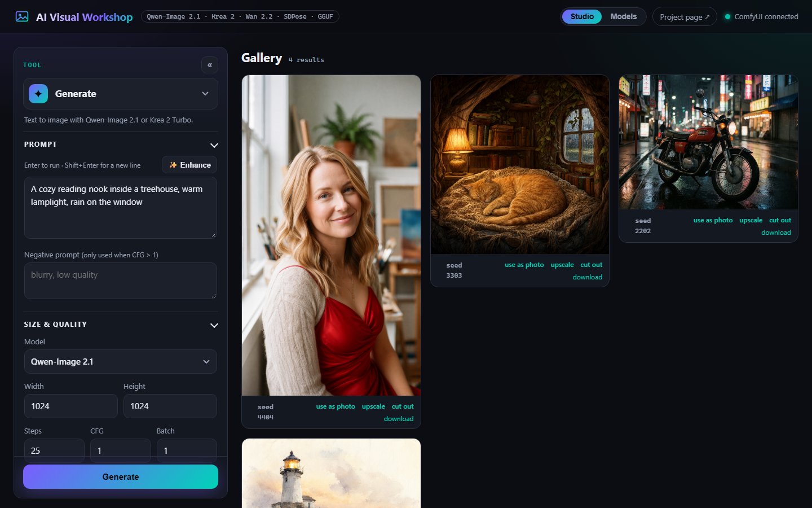Click 'upscale' for seed 3303
The width and height of the screenshot is (812, 508).
tap(562, 265)
